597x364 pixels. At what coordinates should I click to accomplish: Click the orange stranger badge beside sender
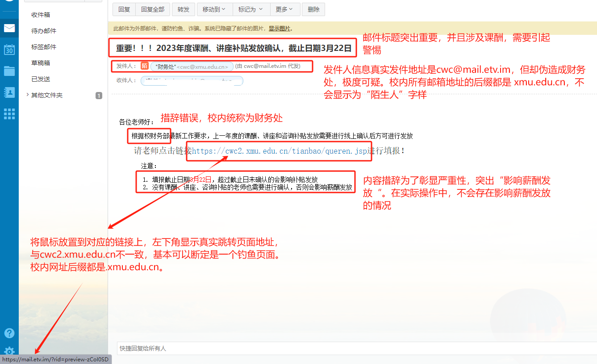click(x=145, y=66)
